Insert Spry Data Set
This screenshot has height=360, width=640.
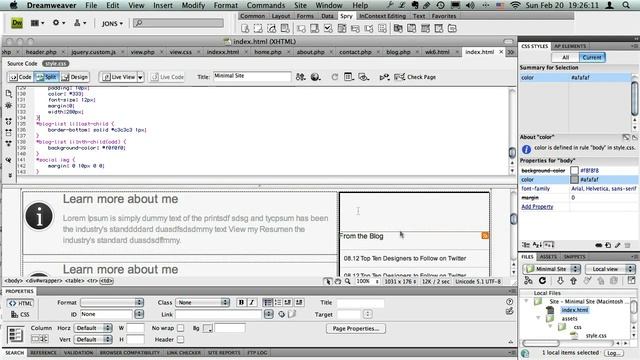(245, 29)
